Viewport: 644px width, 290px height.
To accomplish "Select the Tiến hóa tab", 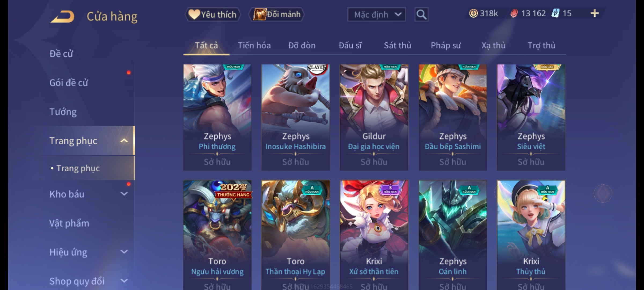I will [x=254, y=45].
